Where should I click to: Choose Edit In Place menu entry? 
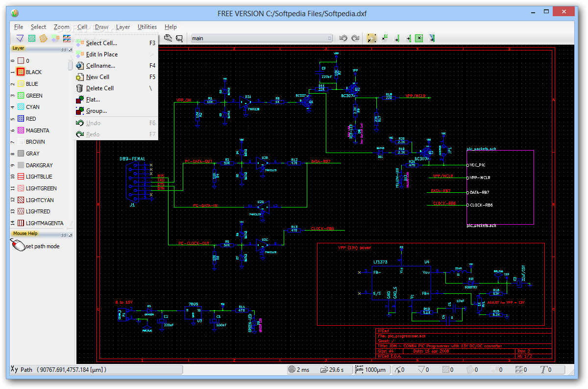point(116,54)
